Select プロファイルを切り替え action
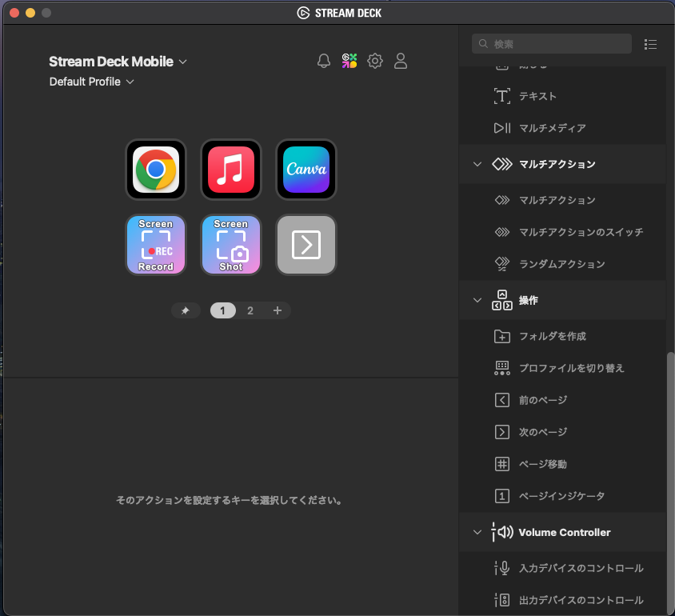 tap(562, 368)
